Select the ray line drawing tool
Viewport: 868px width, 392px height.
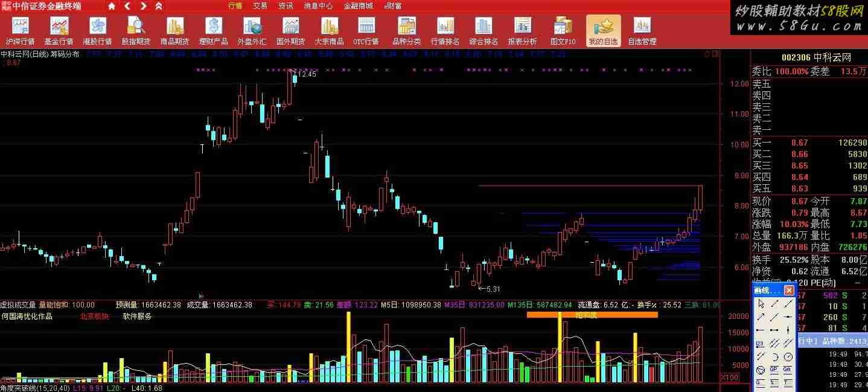(775, 316)
